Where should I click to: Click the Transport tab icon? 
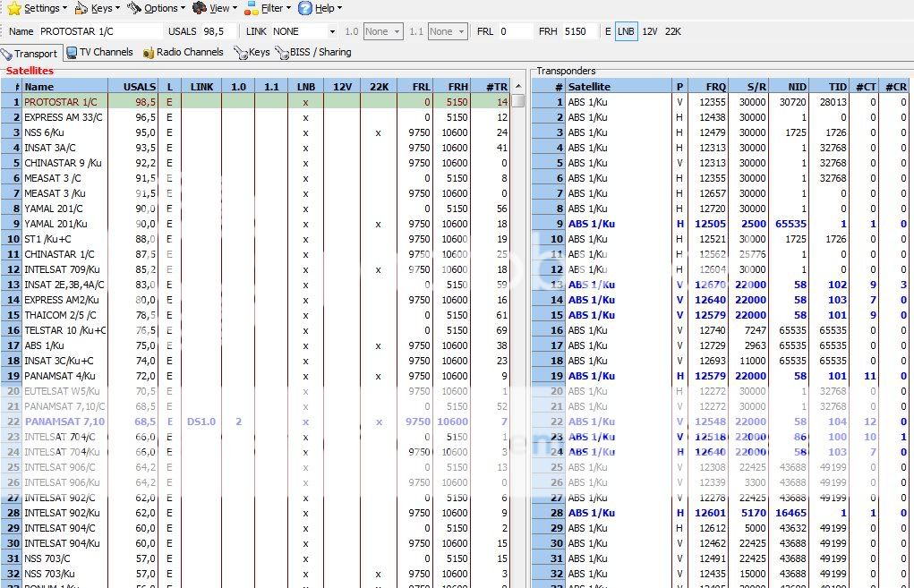[x=6, y=54]
